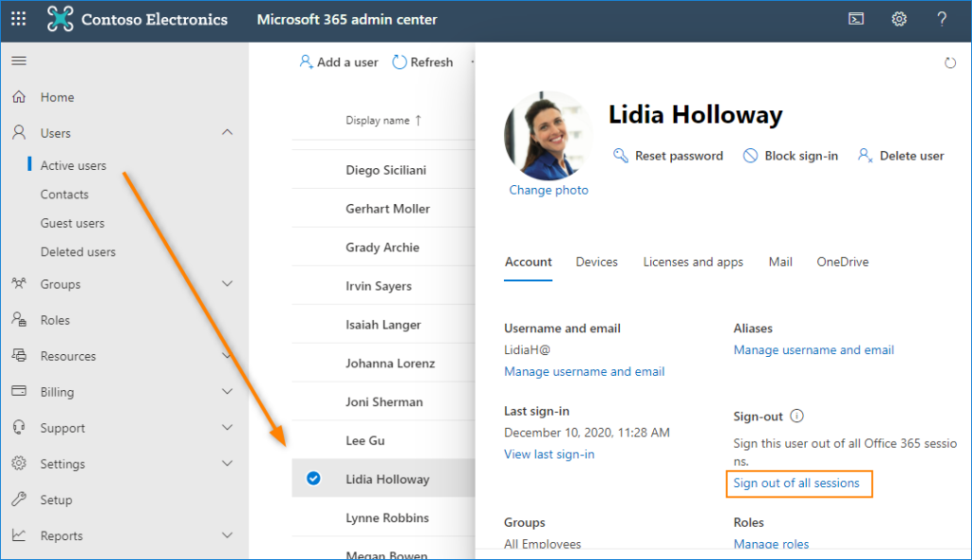
Task: Collapse the Users section chevron
Action: pos(228,132)
